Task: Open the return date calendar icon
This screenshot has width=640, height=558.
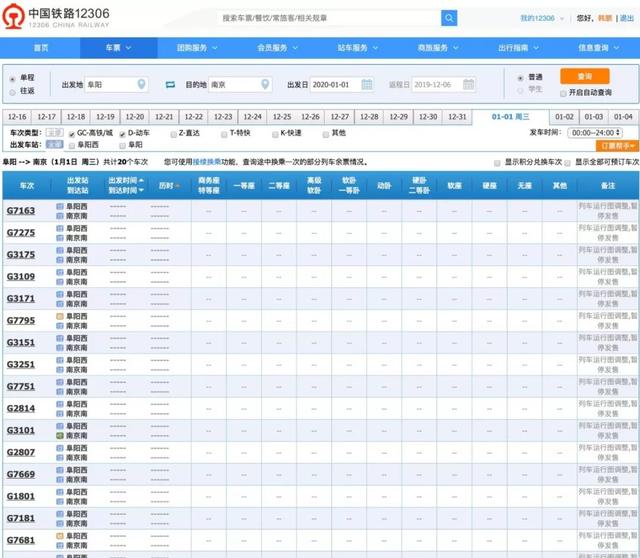Action: pos(469,84)
